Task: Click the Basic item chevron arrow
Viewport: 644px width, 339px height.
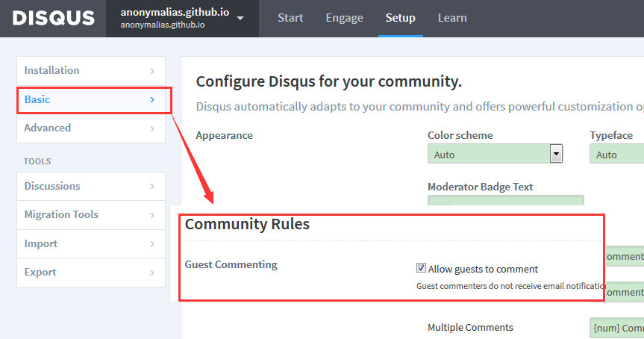Action: click(x=152, y=99)
